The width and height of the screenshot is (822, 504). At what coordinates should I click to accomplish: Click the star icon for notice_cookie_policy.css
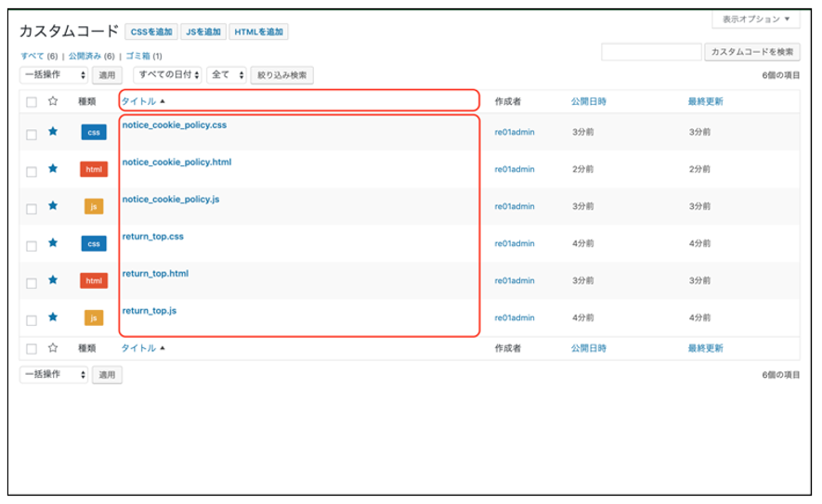pos(53,132)
